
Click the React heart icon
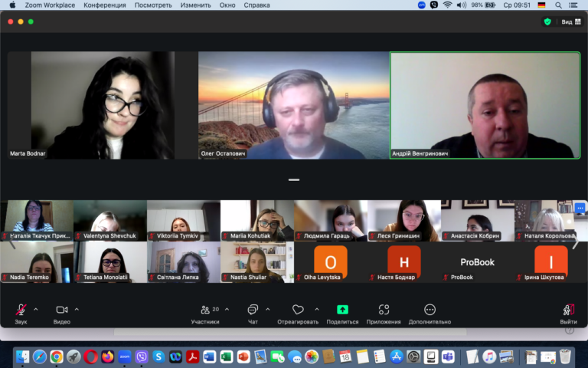tap(298, 310)
